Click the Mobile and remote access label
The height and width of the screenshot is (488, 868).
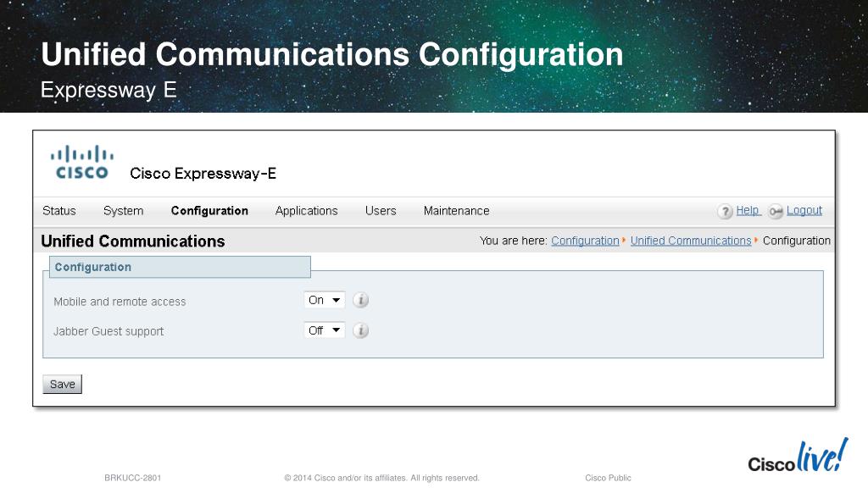120,302
